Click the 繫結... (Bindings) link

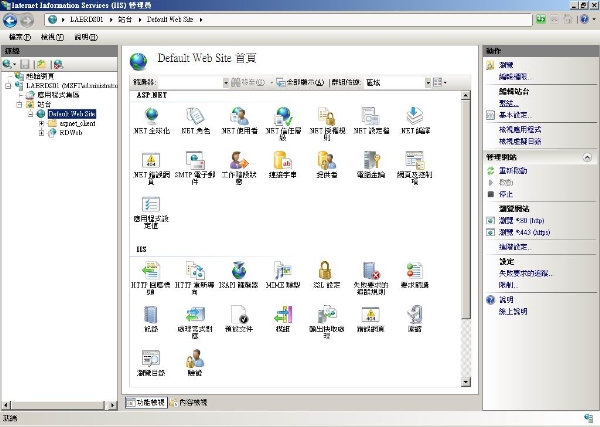pos(509,103)
